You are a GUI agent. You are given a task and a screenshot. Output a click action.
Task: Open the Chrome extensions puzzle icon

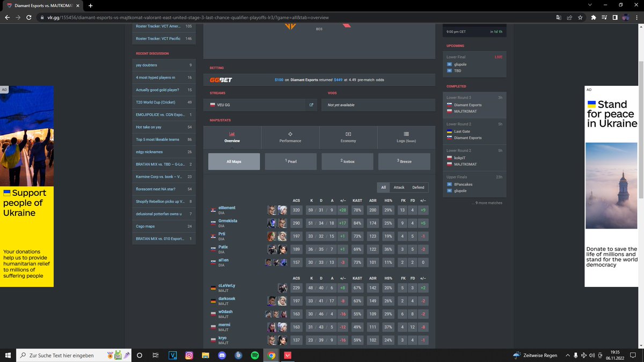pyautogui.click(x=594, y=17)
